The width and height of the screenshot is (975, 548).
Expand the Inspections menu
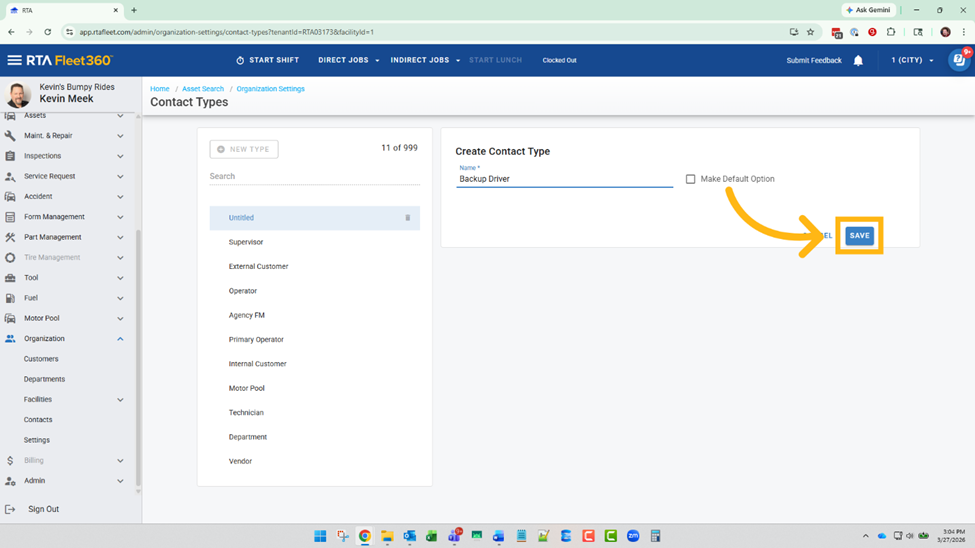[120, 156]
